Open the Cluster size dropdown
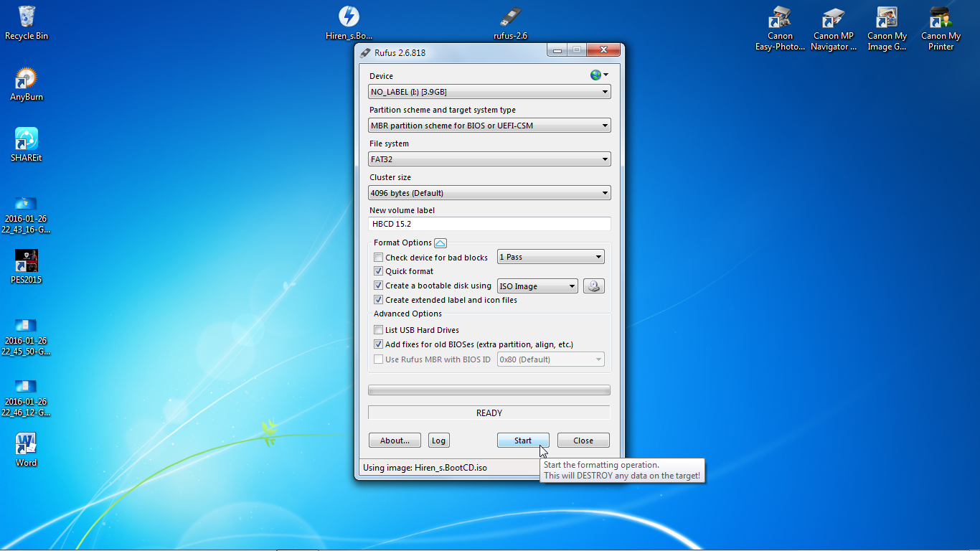980x551 pixels. (489, 193)
